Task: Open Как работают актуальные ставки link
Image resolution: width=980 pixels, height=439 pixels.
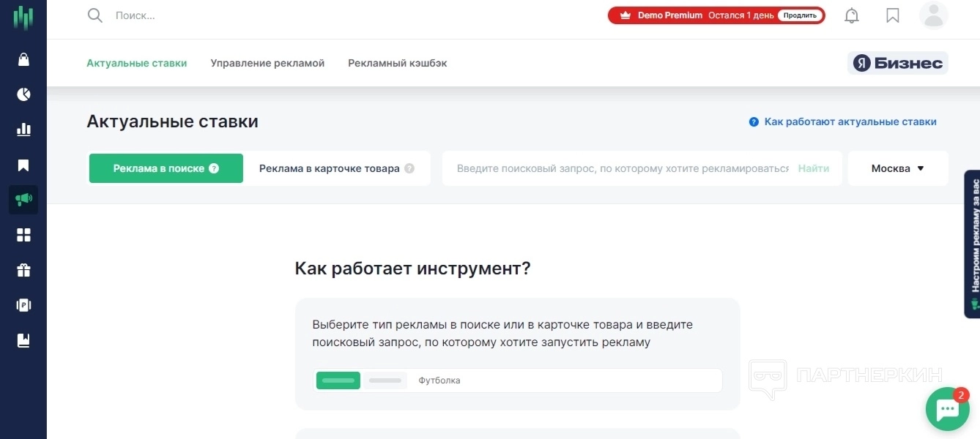Action: (x=850, y=122)
